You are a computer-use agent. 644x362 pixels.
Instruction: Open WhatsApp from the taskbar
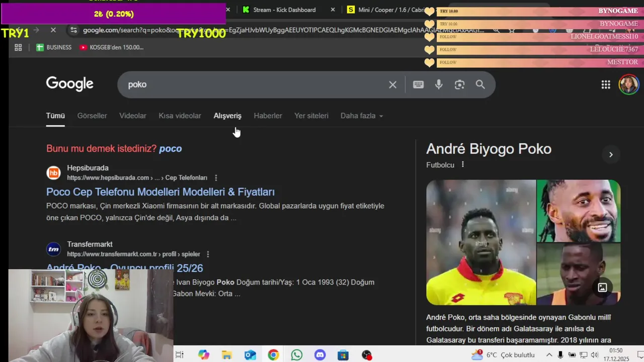(297, 355)
